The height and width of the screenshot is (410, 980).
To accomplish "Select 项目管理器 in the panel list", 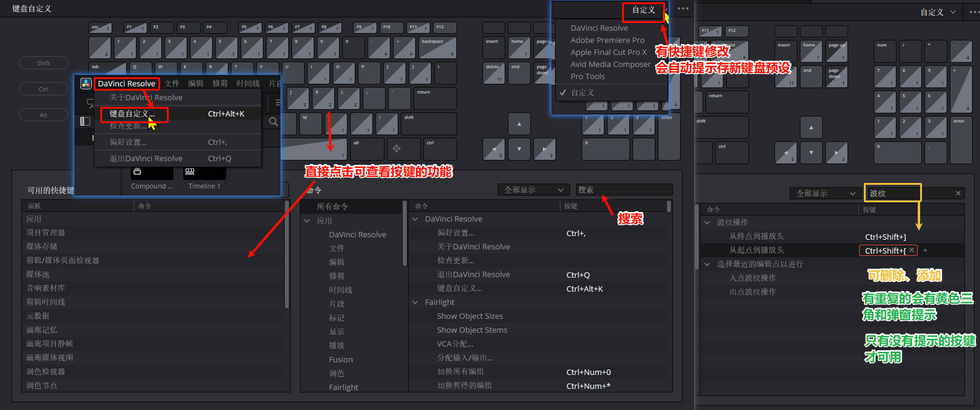I will pos(152,232).
